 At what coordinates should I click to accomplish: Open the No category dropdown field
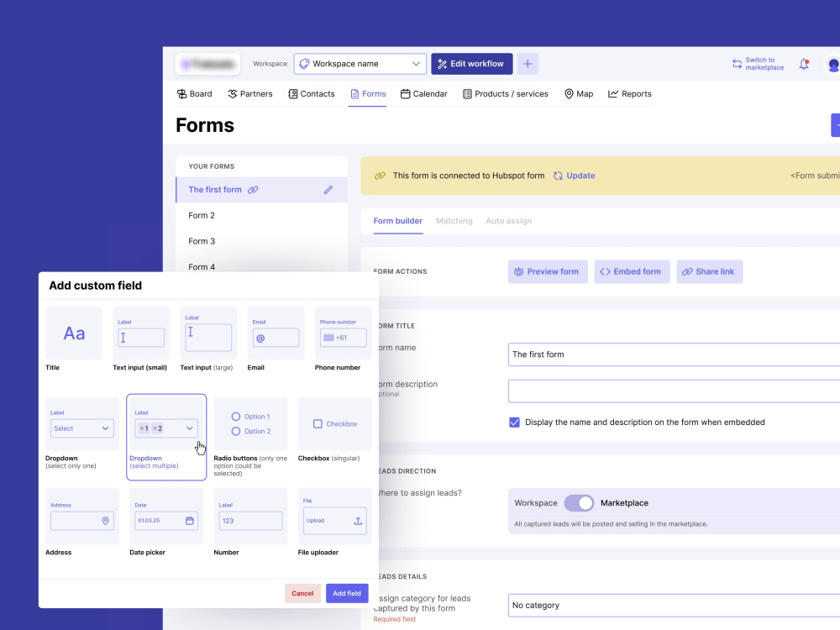pyautogui.click(x=674, y=606)
